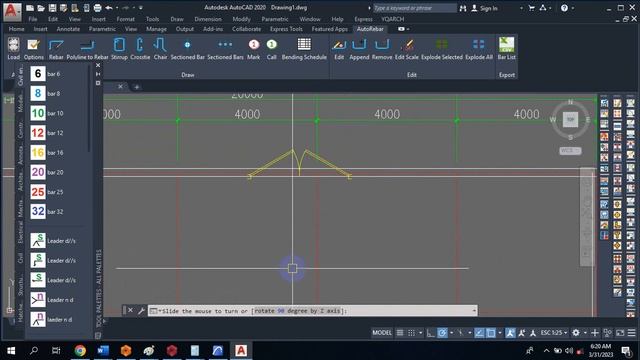This screenshot has width=640, height=360.
Task: Switch to the Home ribbon tab
Action: tap(16, 29)
